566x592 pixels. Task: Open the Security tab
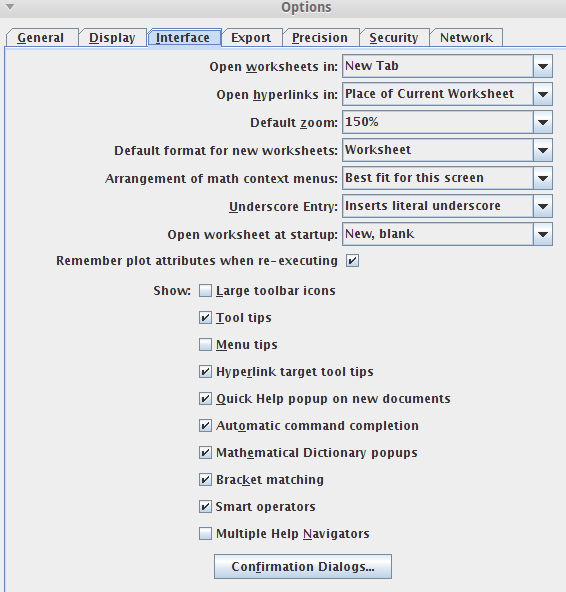coord(394,37)
